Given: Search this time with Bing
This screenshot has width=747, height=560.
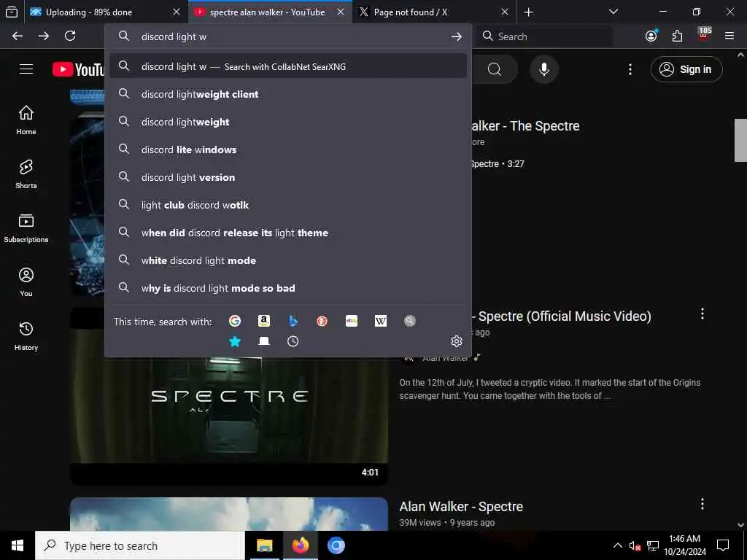Looking at the screenshot, I should 293,321.
